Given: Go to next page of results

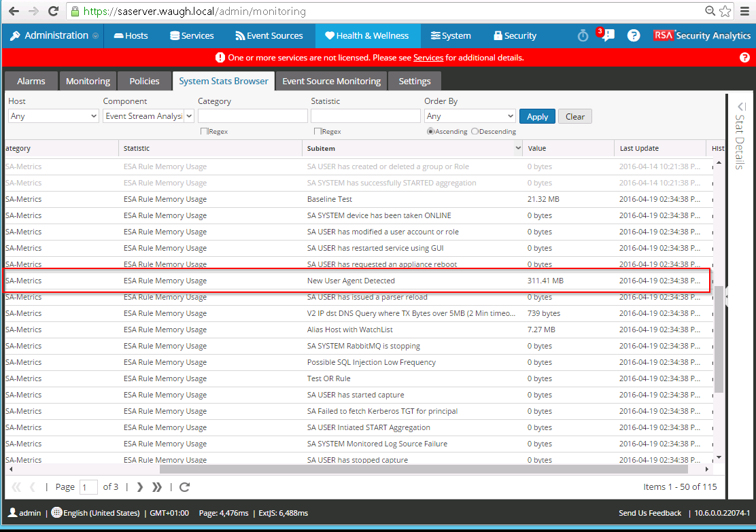Looking at the screenshot, I should click(x=140, y=486).
